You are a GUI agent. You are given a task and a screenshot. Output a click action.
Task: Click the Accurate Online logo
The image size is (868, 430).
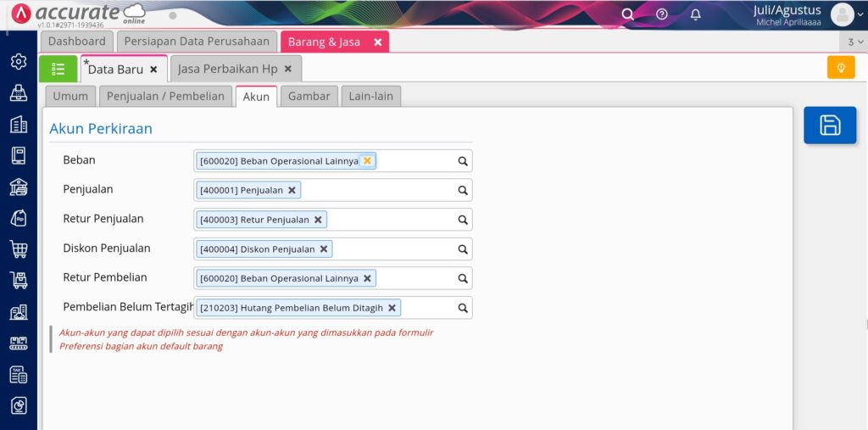point(78,14)
